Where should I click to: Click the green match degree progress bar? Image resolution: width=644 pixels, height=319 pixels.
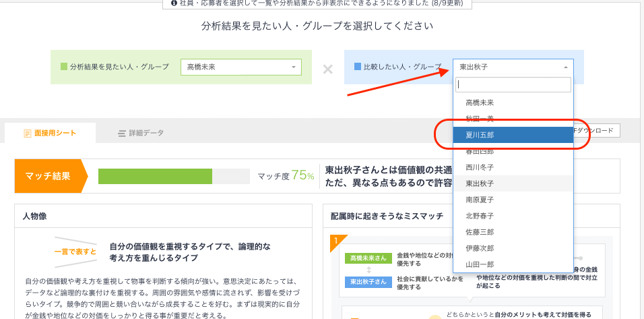pos(155,177)
